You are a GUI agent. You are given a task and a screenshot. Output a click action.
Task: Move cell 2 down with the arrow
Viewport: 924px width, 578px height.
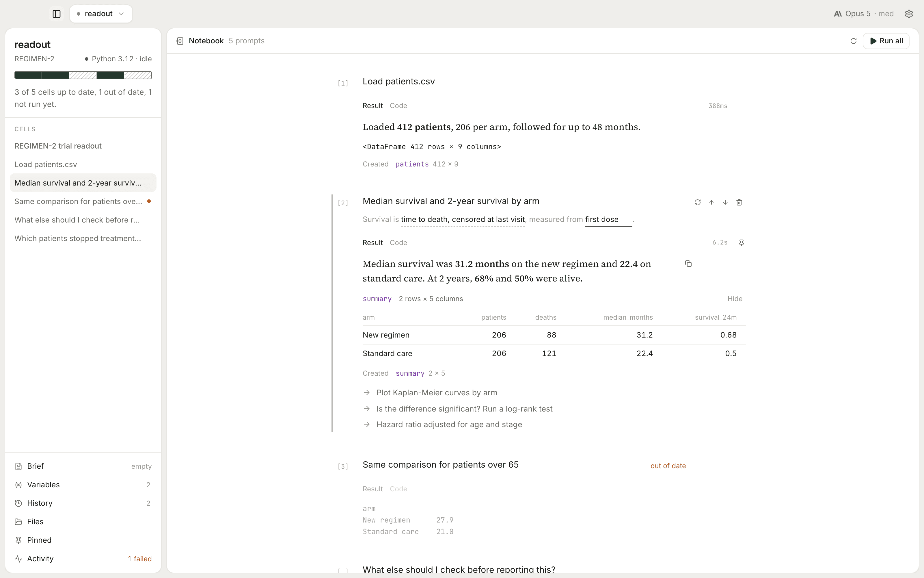[725, 202]
